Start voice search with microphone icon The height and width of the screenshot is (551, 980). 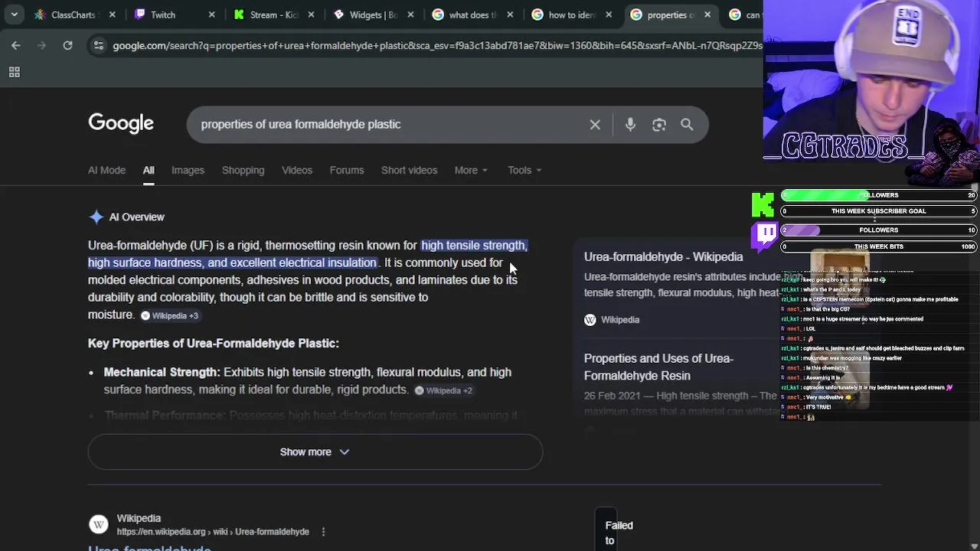coord(630,125)
